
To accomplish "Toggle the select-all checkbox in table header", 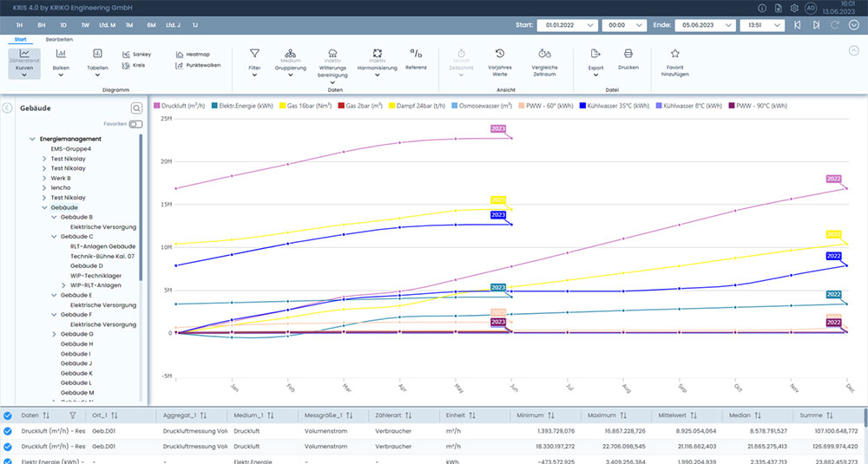I will 8,416.
